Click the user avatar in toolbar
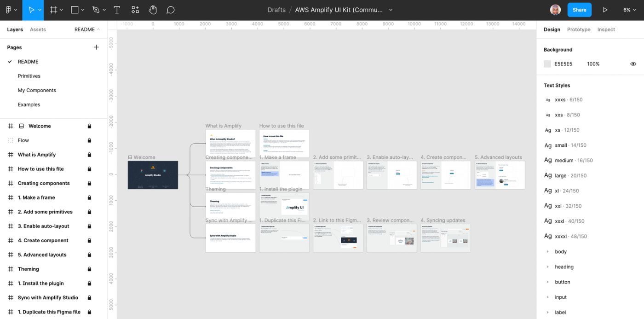Screen dimensions: 644x319 tap(555, 10)
